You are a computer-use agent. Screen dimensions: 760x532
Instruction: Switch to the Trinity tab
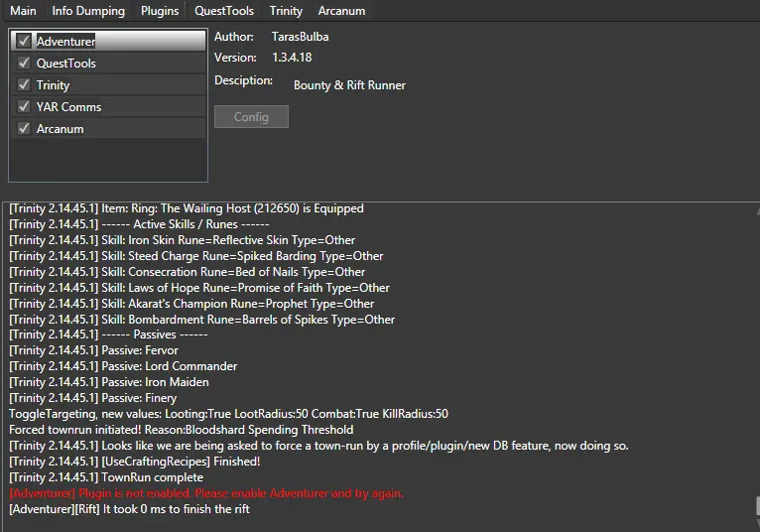click(x=286, y=11)
